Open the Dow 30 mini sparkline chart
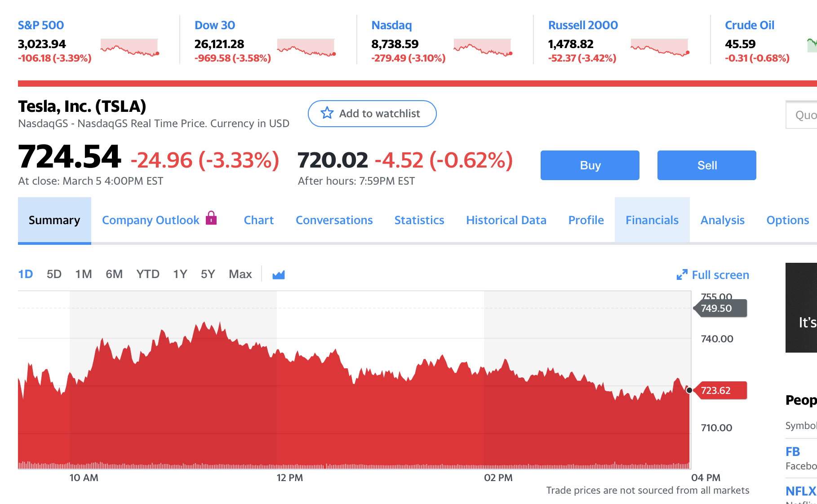817x504 pixels. 306,47
